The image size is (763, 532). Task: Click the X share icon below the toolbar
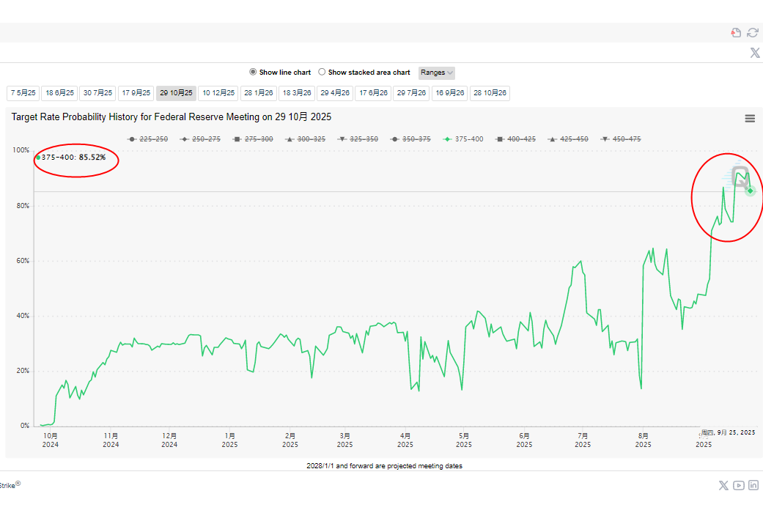(755, 53)
